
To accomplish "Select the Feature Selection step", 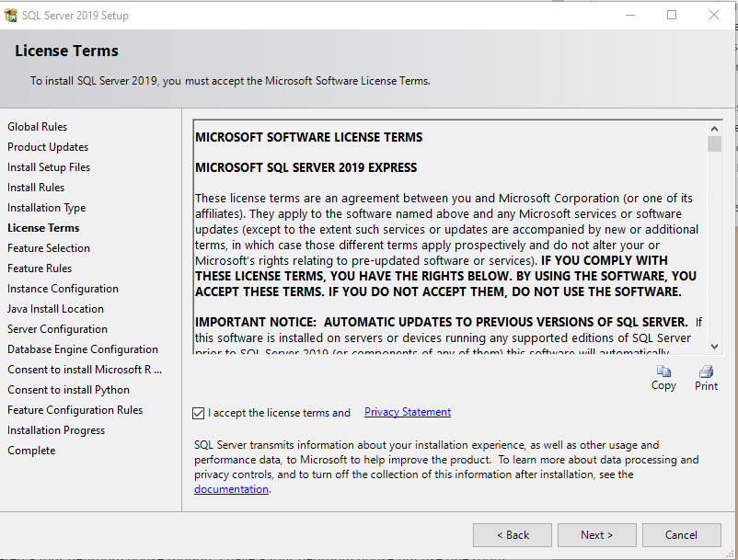I will click(49, 247).
